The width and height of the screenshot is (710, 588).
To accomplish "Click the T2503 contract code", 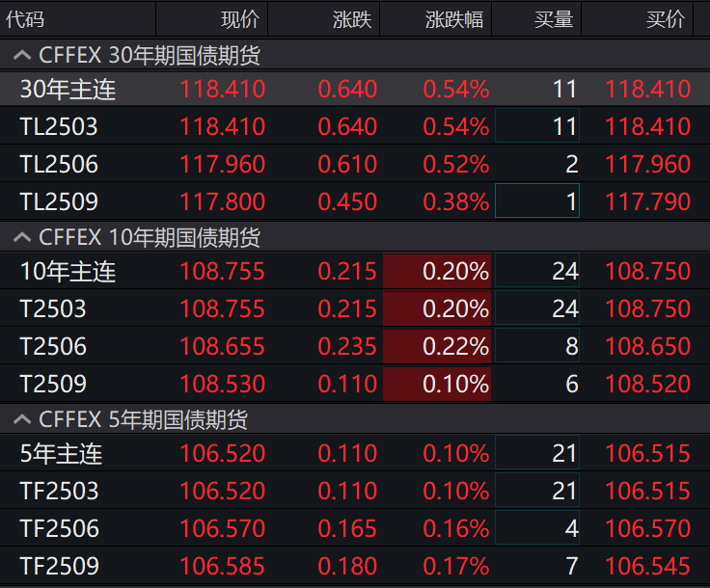I will pos(53,308).
